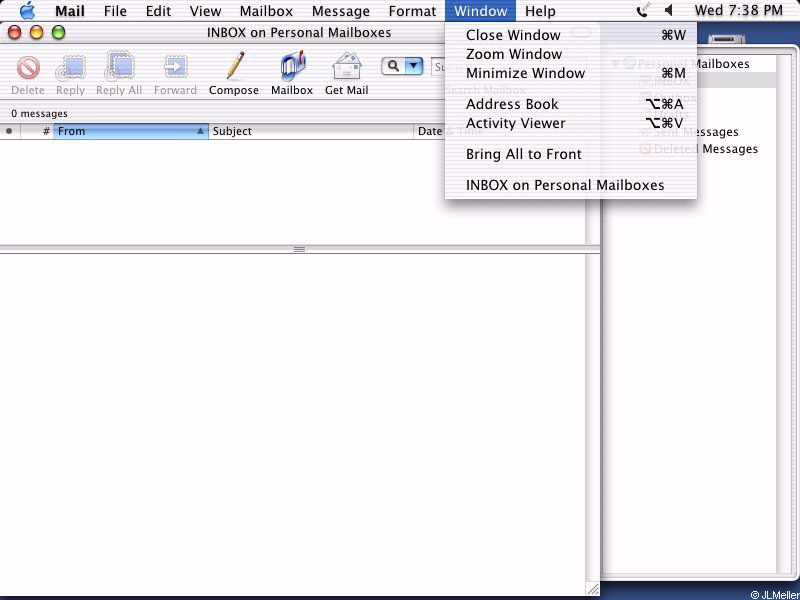Open the Mail application menu
Image resolution: width=800 pixels, height=600 pixels.
(x=70, y=11)
